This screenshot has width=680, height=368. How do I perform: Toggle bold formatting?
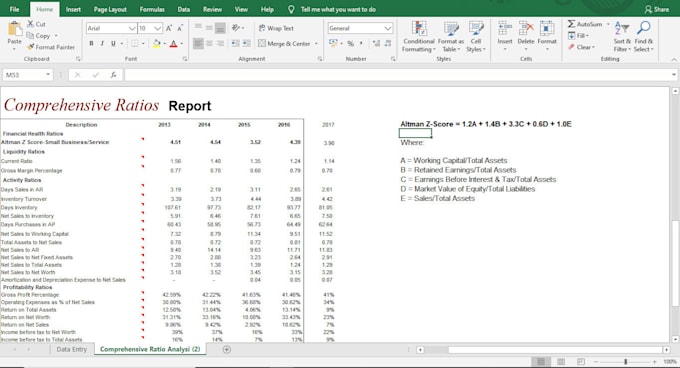click(x=91, y=43)
